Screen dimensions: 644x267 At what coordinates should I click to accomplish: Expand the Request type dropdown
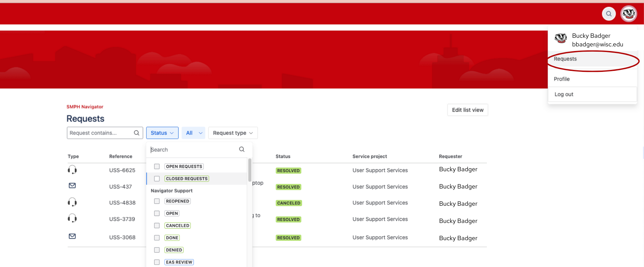[233, 133]
